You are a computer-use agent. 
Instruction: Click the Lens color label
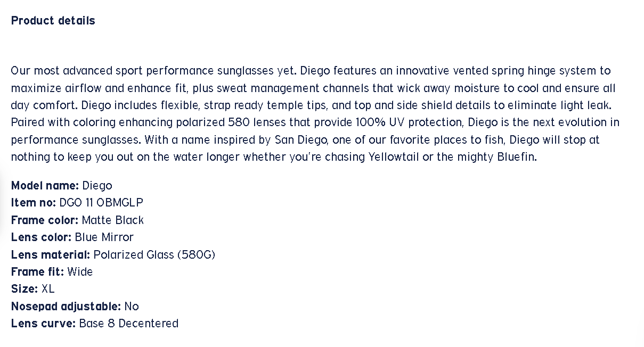(x=41, y=237)
